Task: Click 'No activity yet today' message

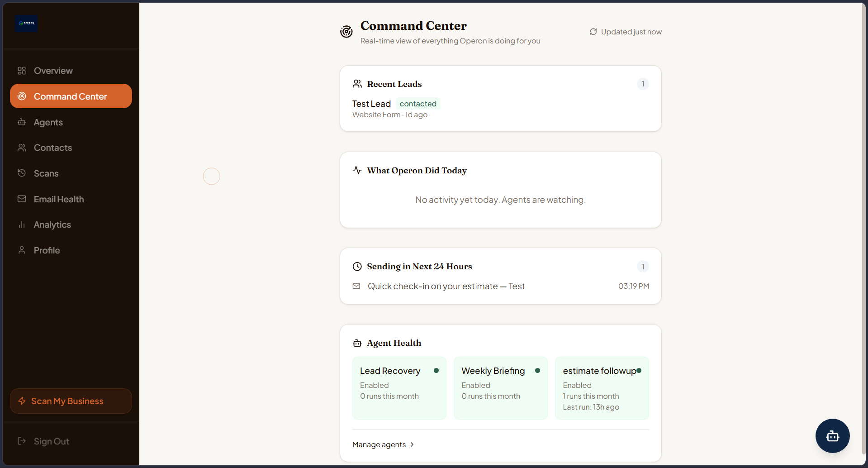Action: pos(501,200)
